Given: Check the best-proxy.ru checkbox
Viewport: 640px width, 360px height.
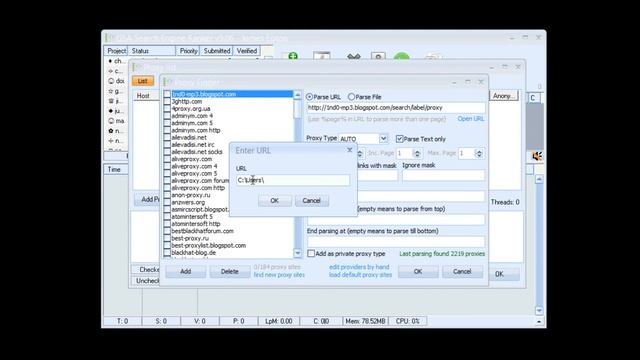Looking at the screenshot, I should tap(167, 238).
